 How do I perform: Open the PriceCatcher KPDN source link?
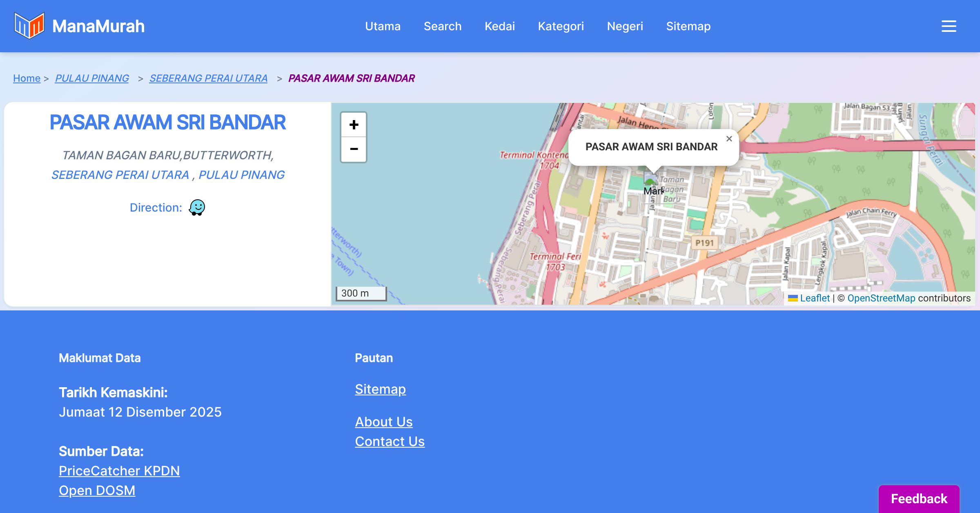click(x=119, y=471)
